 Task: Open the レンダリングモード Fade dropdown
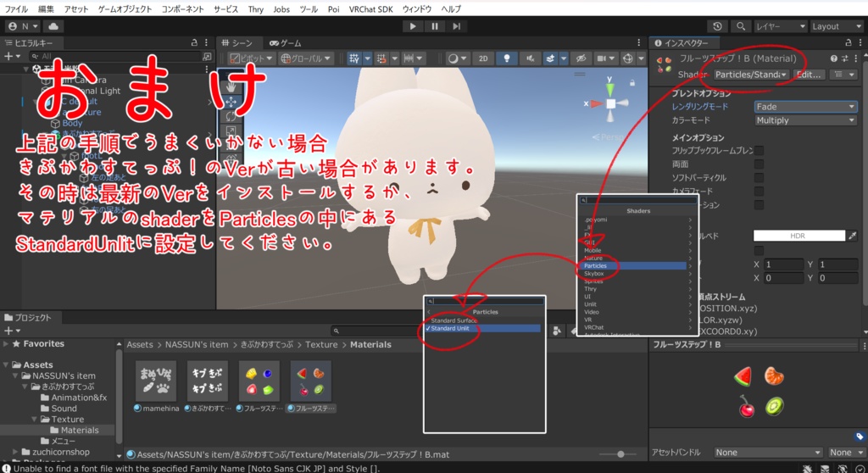point(805,106)
